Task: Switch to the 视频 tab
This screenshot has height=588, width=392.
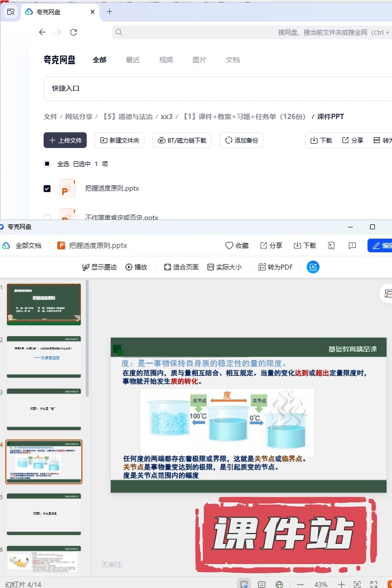Action: 166,60
